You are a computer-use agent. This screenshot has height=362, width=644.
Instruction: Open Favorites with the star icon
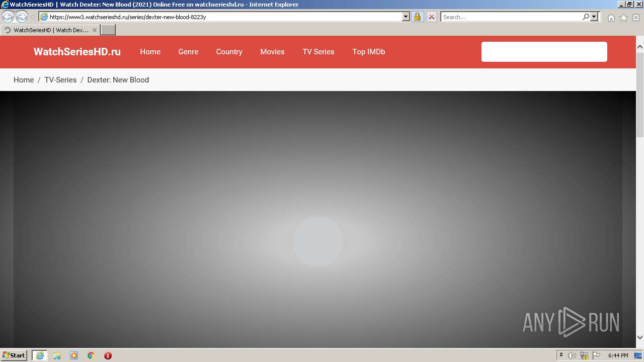point(623,18)
